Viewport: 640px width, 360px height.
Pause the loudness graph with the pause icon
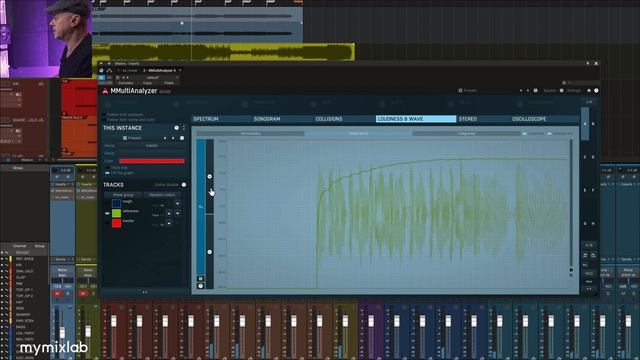click(200, 279)
